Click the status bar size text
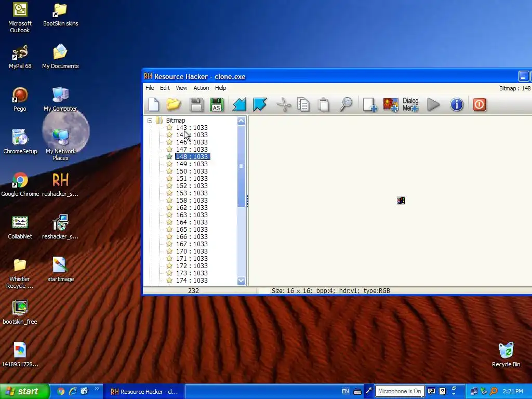The height and width of the screenshot is (399, 532). pyautogui.click(x=331, y=291)
